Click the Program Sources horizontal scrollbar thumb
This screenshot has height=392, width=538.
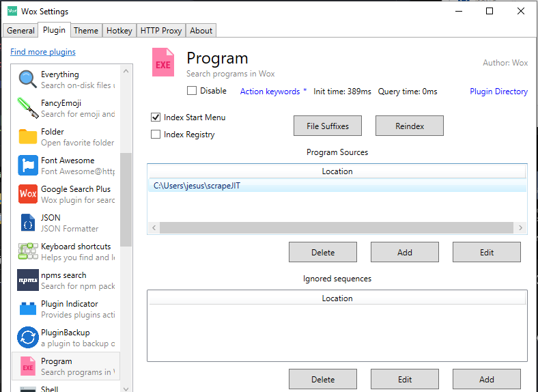337,227
